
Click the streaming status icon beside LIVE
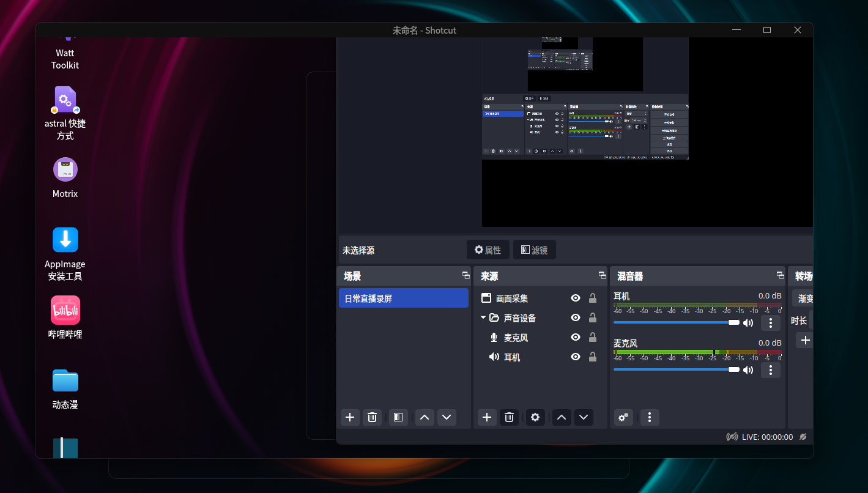pos(732,437)
